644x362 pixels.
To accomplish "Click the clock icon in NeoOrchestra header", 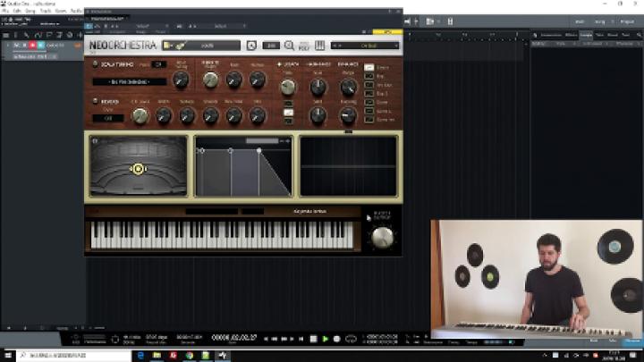I will click(251, 46).
